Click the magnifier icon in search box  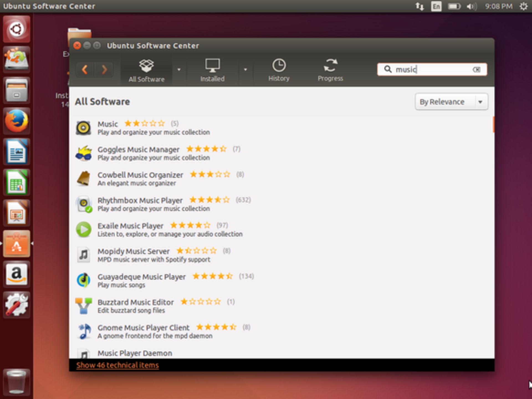388,69
